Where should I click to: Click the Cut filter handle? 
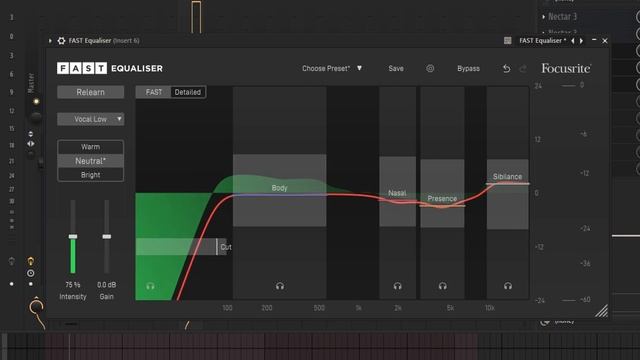[218, 247]
